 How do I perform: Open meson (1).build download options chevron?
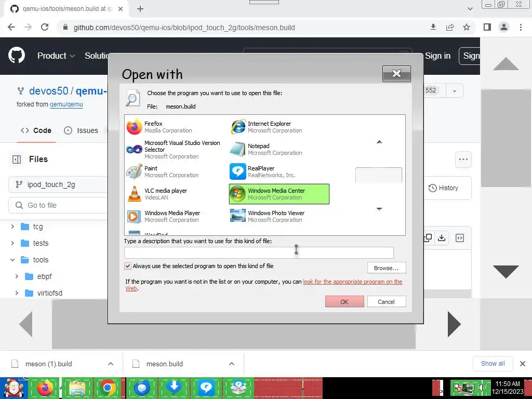[x=111, y=364]
